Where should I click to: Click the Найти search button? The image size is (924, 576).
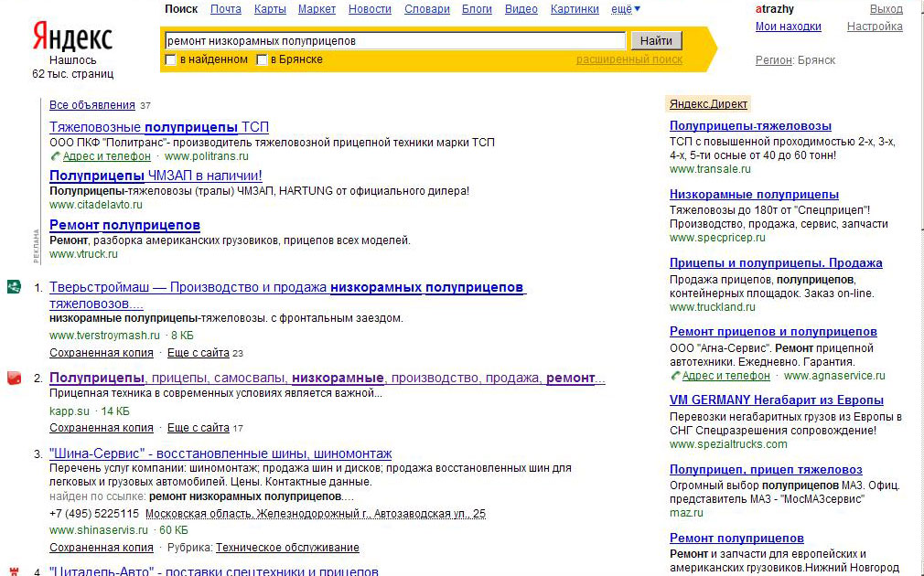pos(656,40)
